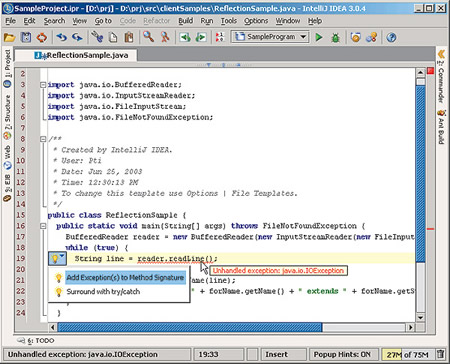Toggle Popup Hints ON status indicator
Viewport: 450px width, 364px height.
[342, 354]
